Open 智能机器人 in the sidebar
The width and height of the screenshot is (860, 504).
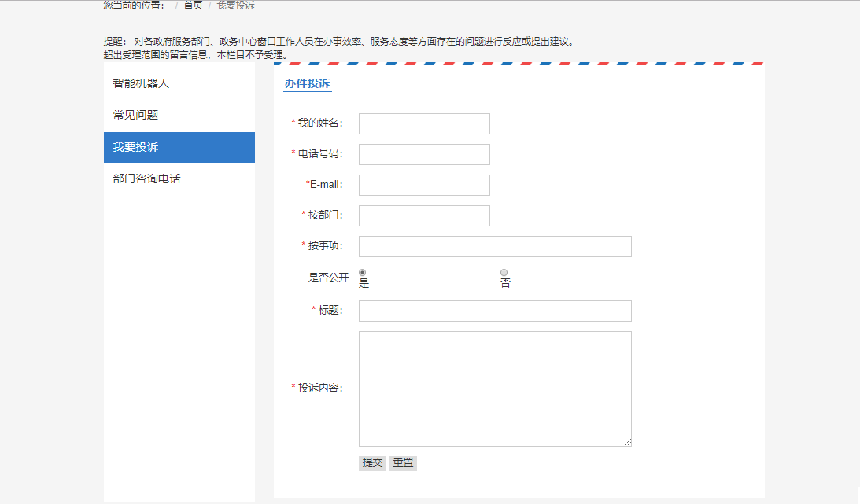[x=141, y=83]
